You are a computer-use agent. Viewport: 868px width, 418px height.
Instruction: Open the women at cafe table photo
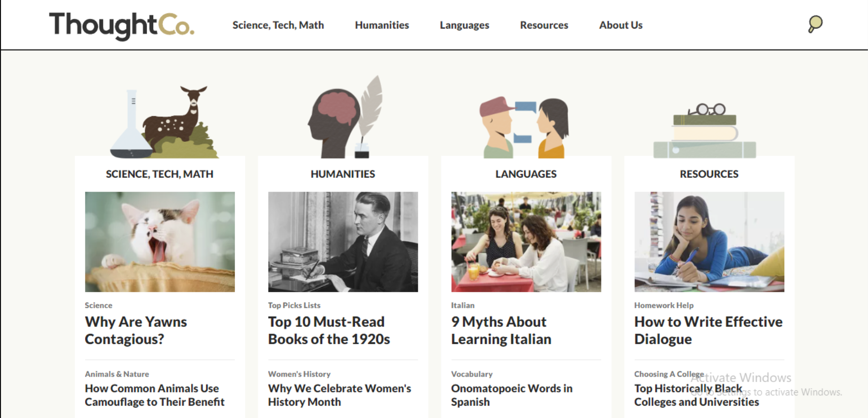pos(526,242)
